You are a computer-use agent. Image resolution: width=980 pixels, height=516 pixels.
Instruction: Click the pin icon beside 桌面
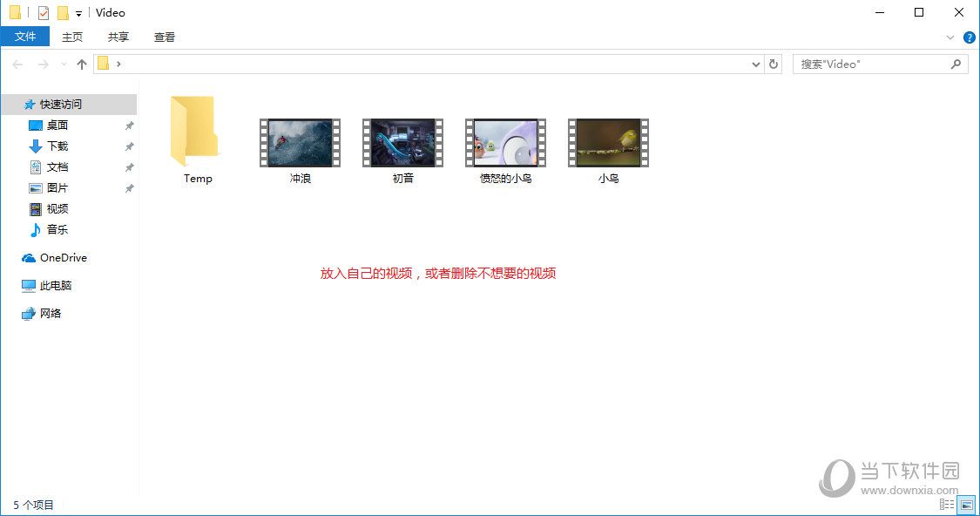[x=130, y=126]
